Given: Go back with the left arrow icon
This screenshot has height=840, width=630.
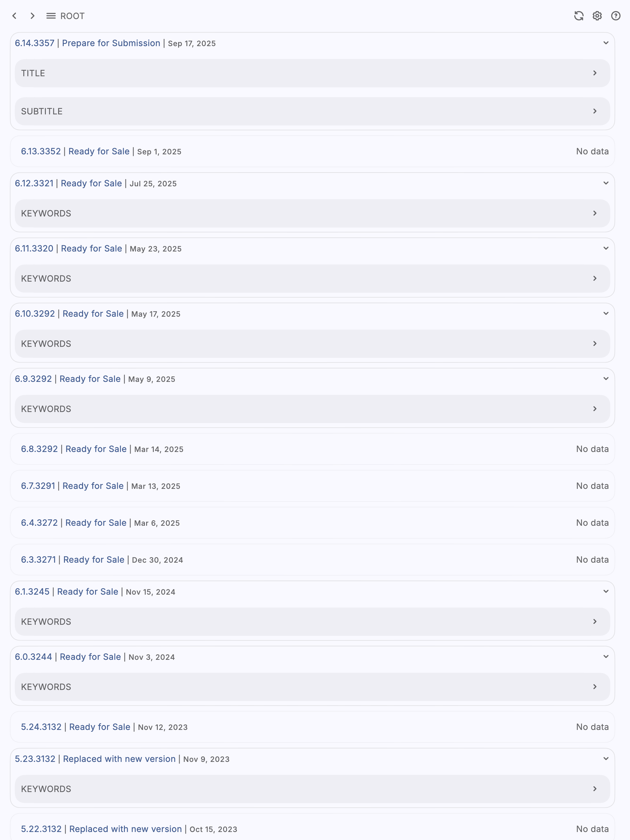Looking at the screenshot, I should (14, 16).
